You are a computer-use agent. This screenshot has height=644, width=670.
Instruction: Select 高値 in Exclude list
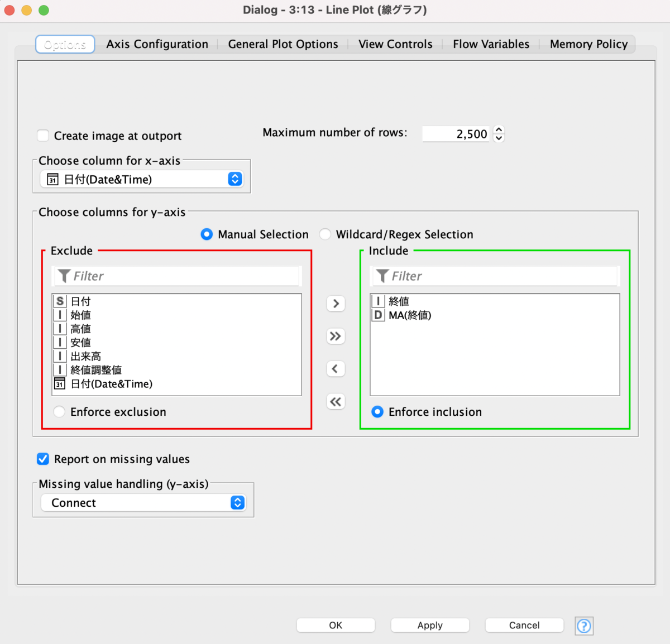click(x=176, y=329)
